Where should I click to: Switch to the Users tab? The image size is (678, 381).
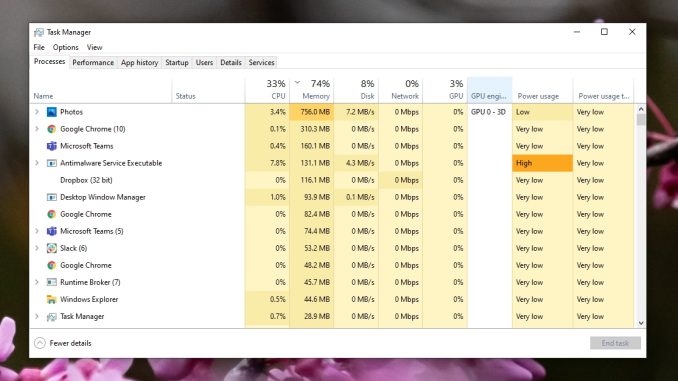(x=204, y=63)
